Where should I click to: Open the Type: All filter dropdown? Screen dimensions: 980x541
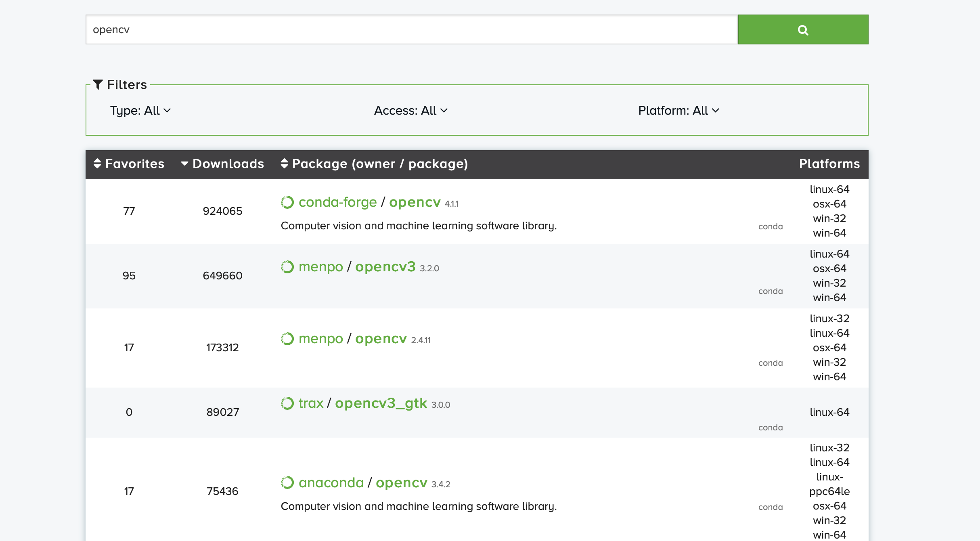(x=140, y=110)
